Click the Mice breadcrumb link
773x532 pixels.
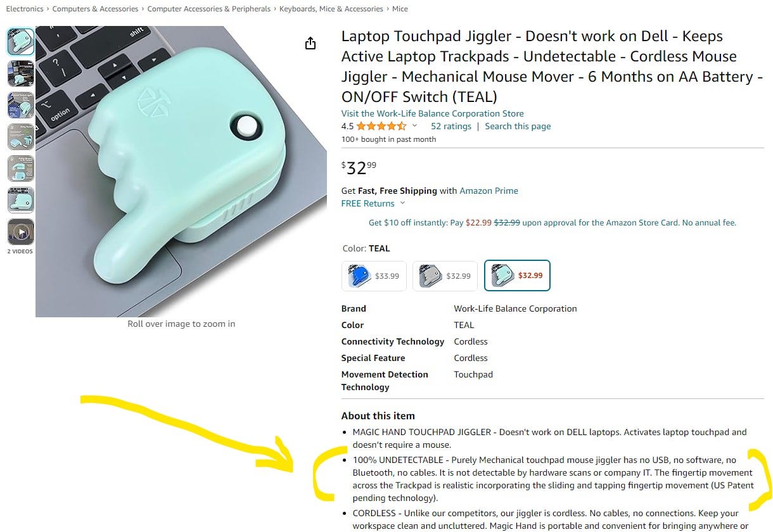[400, 9]
